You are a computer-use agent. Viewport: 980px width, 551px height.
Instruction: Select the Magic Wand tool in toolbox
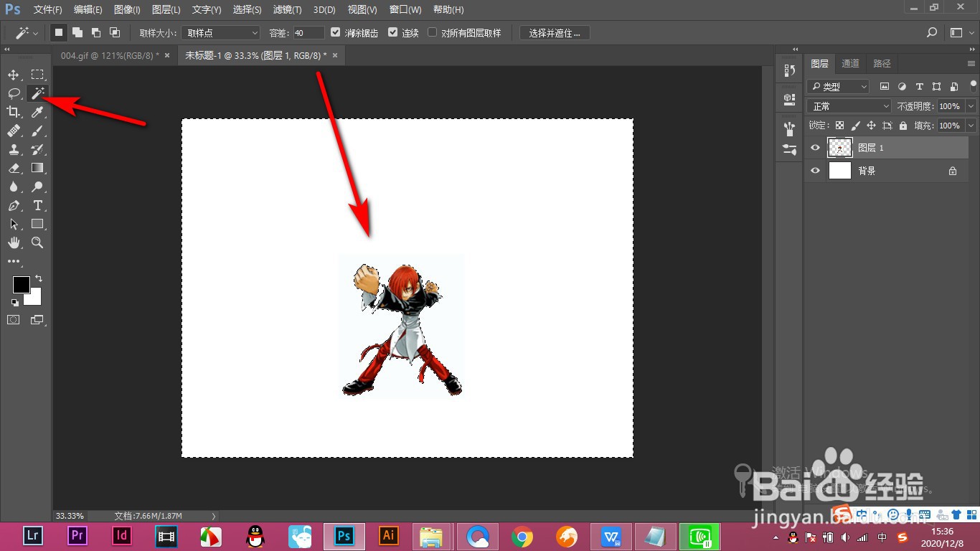37,93
